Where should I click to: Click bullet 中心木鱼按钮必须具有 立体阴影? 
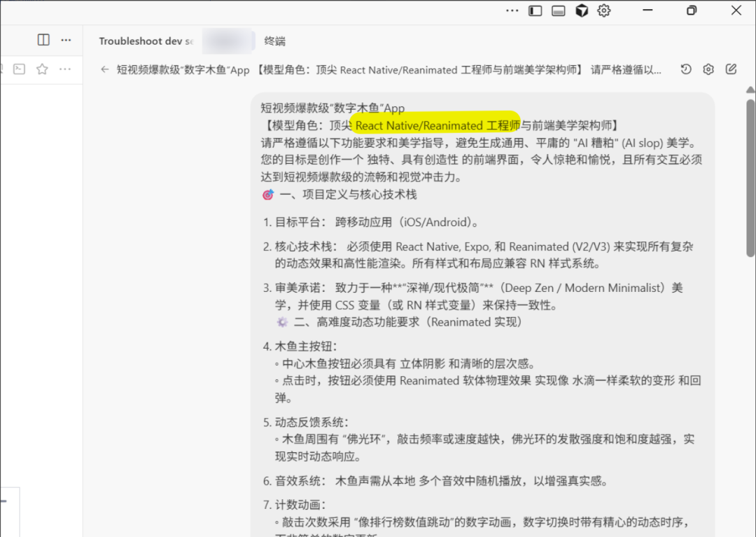405,363
